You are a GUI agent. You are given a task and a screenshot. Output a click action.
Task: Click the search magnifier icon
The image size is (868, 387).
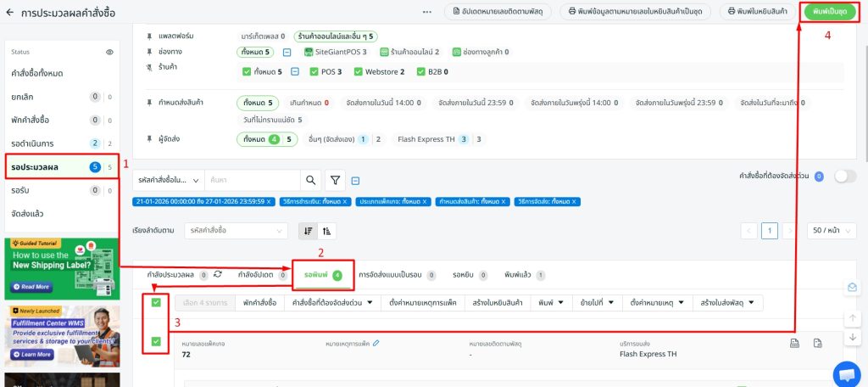[x=310, y=180]
